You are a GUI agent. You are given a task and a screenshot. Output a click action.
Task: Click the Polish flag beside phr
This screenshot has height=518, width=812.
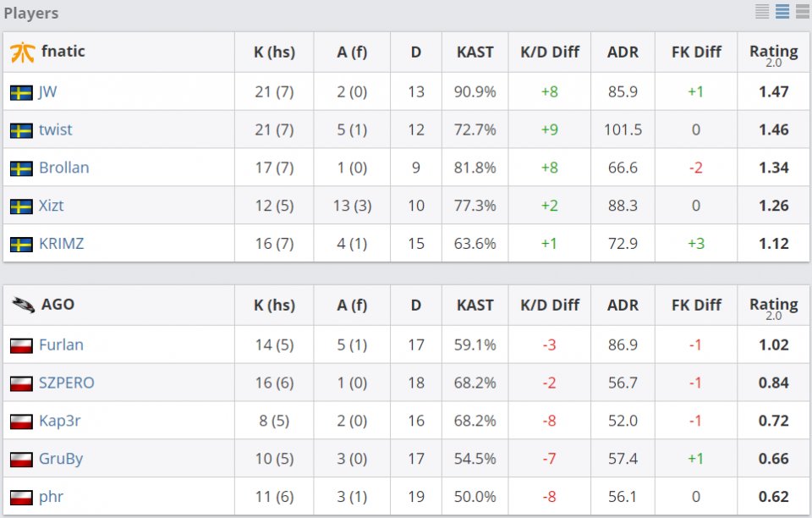[x=22, y=496]
